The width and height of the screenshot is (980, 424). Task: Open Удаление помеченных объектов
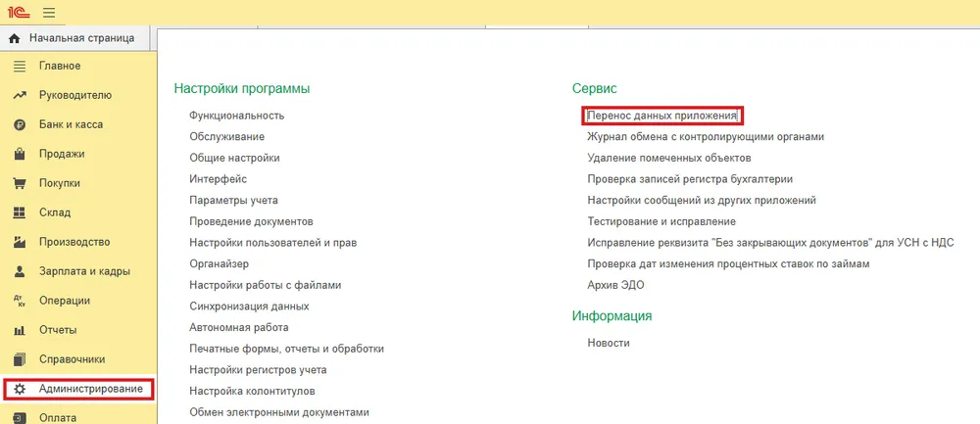tap(669, 158)
